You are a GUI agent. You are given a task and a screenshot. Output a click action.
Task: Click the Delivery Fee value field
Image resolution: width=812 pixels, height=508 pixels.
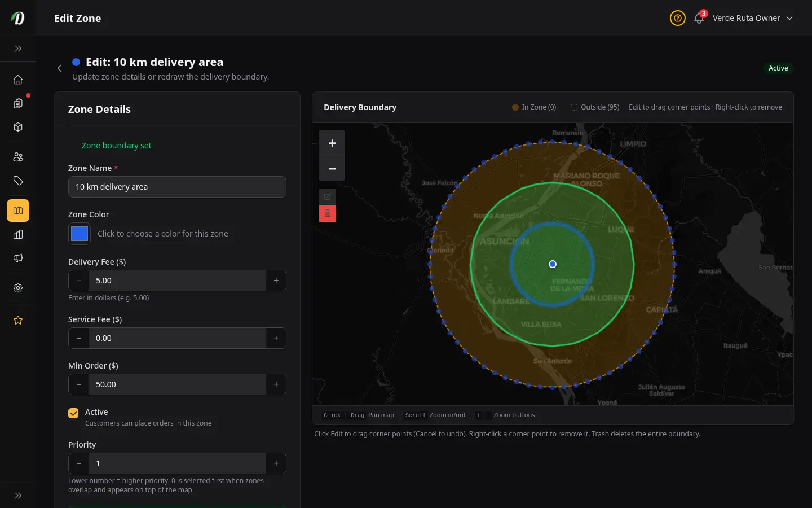(x=177, y=281)
